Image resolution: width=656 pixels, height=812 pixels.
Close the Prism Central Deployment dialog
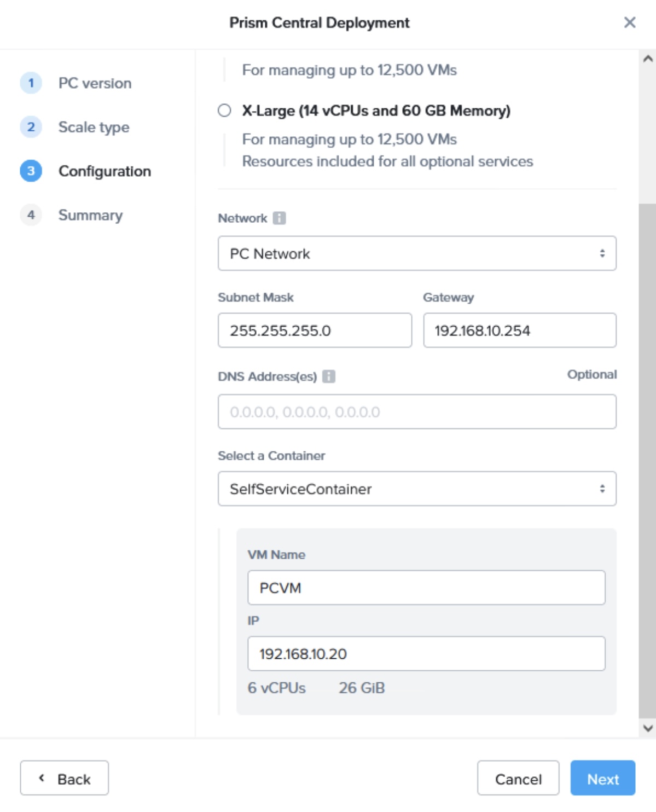tap(629, 22)
